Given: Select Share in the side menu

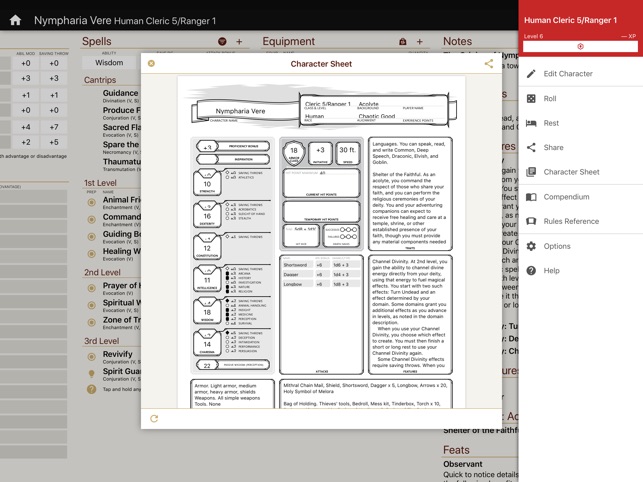Looking at the screenshot, I should point(553,148).
